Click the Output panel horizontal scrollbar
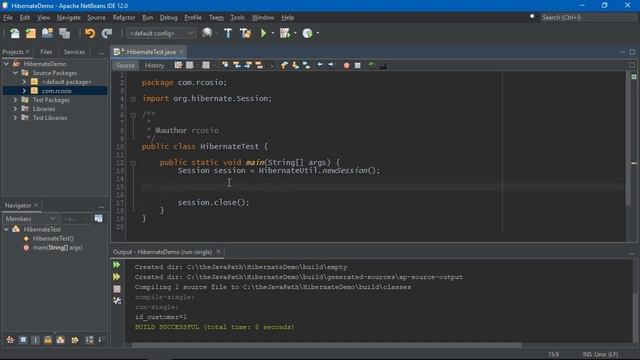Image resolution: width=640 pixels, height=360 pixels. point(327,345)
